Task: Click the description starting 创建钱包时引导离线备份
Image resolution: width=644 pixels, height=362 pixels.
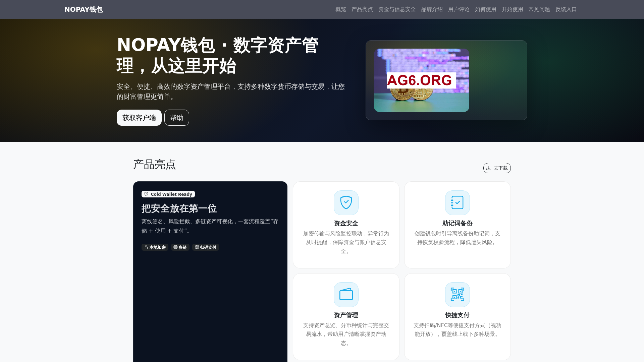Action: (x=458, y=238)
